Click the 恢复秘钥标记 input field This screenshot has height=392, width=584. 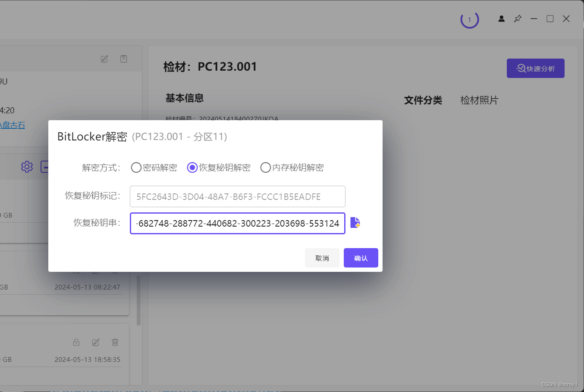[x=238, y=196]
